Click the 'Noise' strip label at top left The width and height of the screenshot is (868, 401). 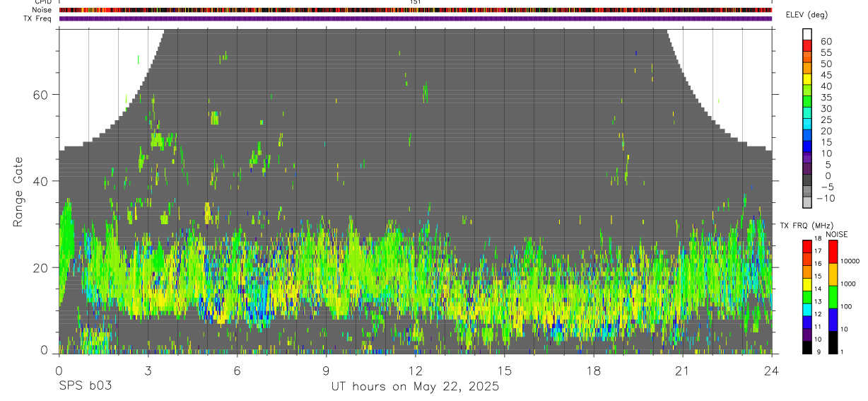pos(42,10)
